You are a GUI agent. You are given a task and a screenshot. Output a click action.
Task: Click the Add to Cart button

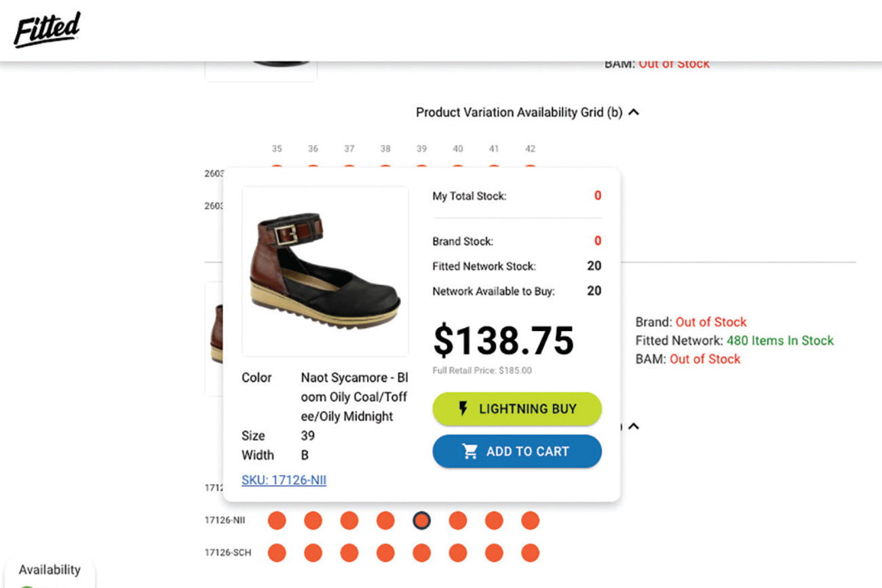coord(517,452)
